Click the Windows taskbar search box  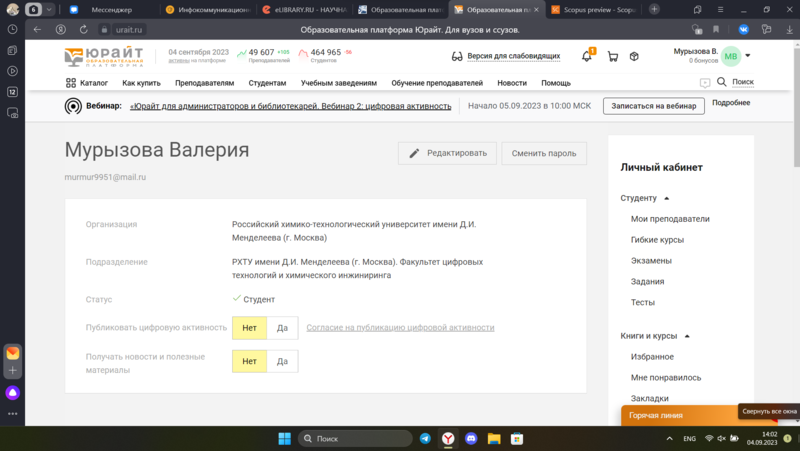click(355, 438)
